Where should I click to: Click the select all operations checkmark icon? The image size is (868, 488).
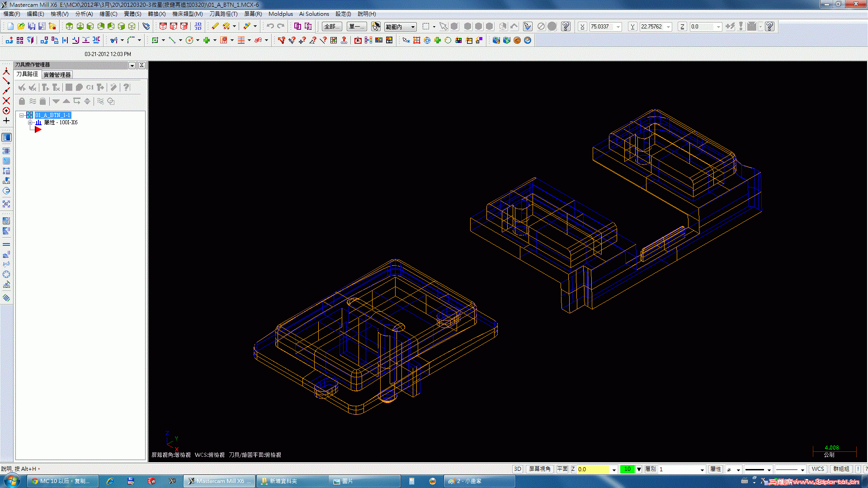click(22, 87)
